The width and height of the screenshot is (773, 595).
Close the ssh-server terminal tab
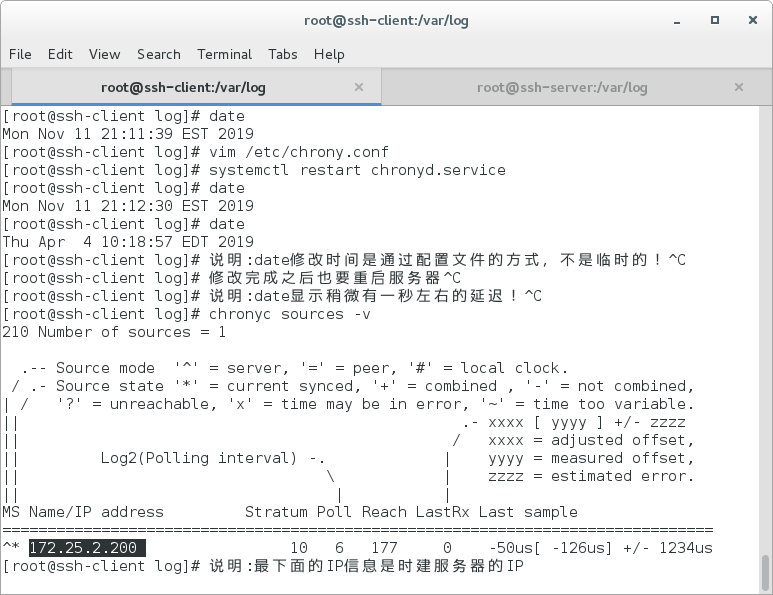[738, 87]
